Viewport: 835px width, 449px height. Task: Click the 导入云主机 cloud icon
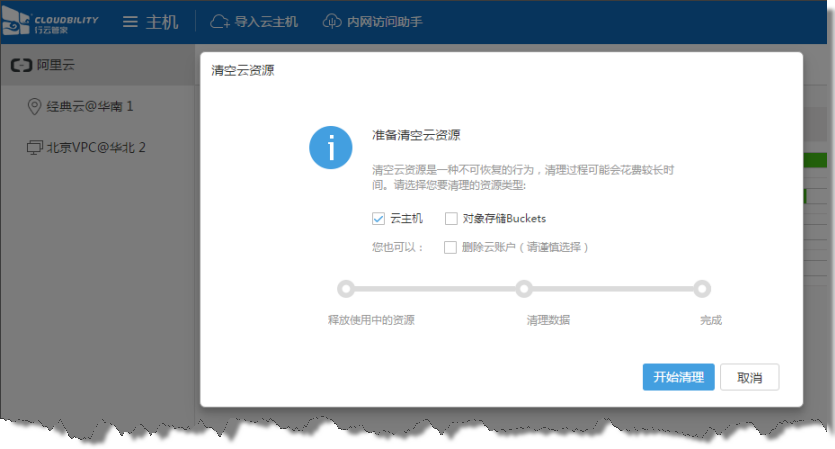[x=219, y=21]
